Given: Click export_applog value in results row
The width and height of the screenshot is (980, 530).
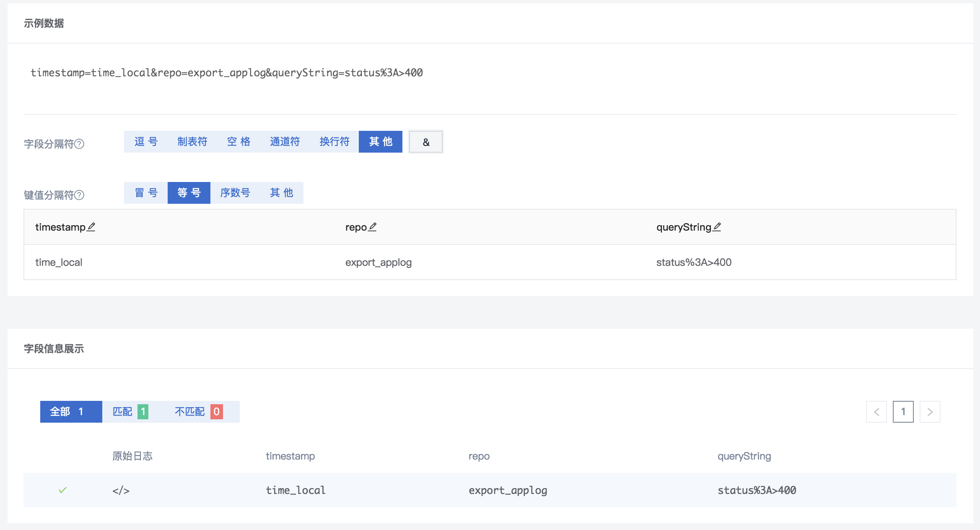Looking at the screenshot, I should 508,490.
